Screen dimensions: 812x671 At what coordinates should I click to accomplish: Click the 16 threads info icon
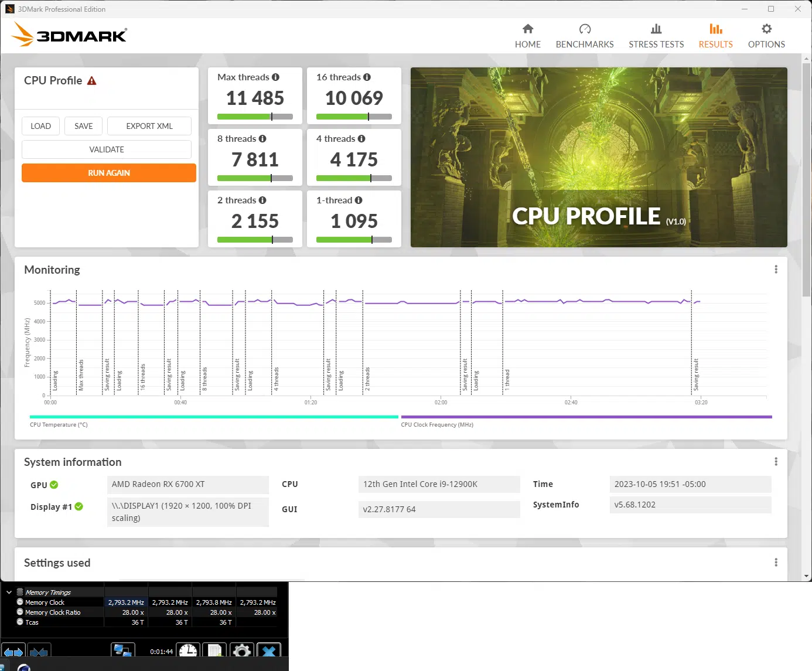click(367, 77)
